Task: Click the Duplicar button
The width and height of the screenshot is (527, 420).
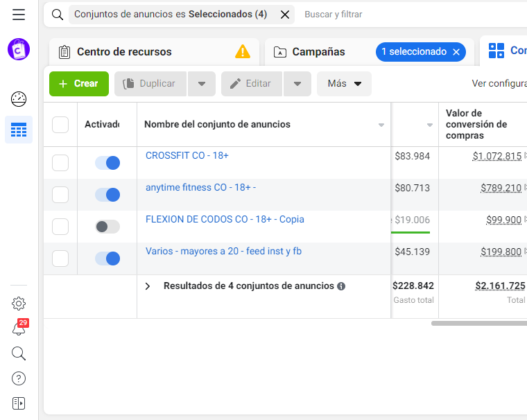Action: [x=150, y=84]
